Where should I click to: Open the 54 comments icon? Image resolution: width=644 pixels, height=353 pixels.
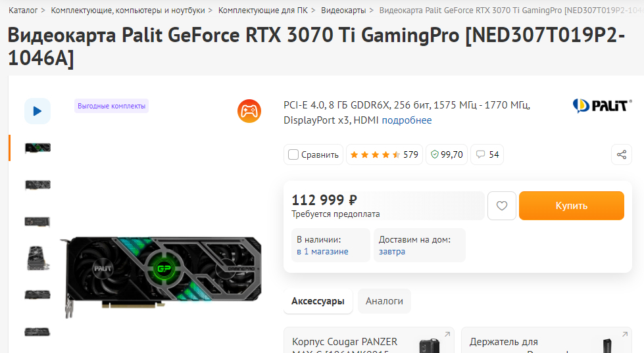487,154
